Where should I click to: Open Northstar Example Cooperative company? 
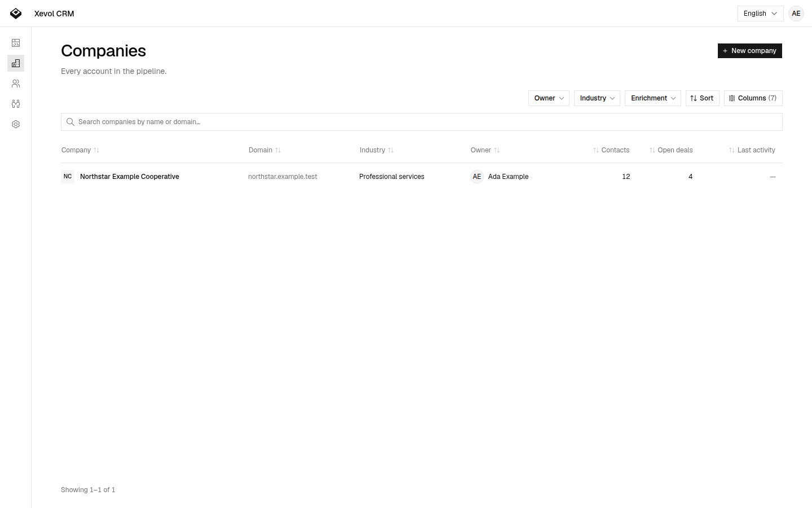click(130, 177)
